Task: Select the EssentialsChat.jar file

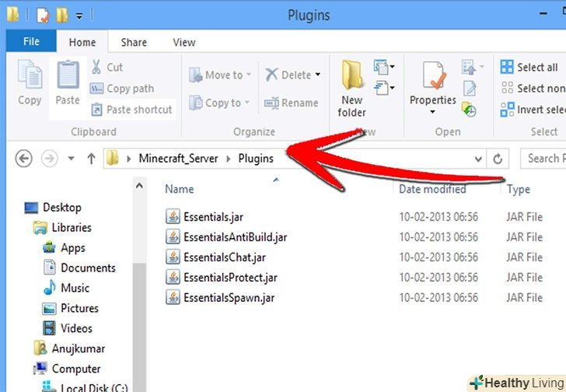Action: coord(215,257)
